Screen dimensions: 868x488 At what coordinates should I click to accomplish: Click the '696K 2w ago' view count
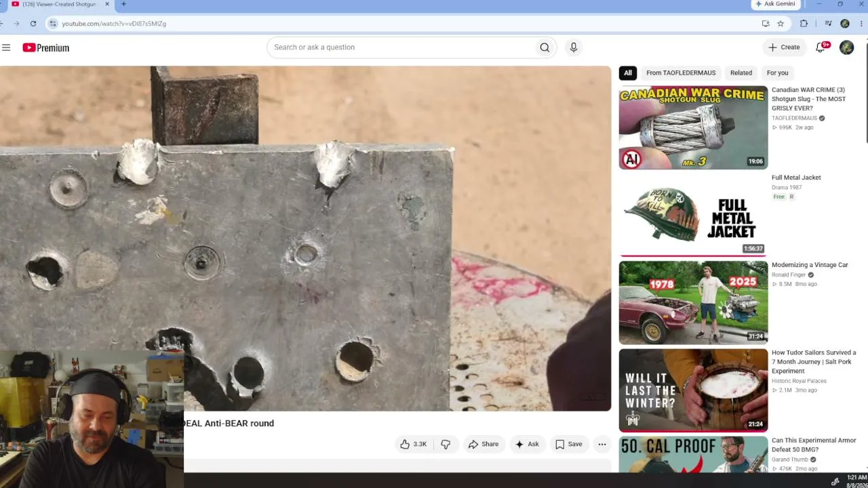click(792, 127)
